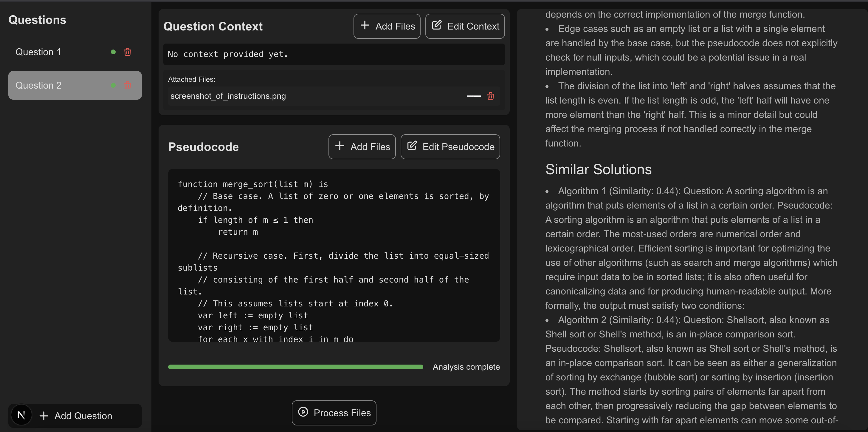Screen dimensions: 868x432
Task: Click the Similar Solutions heading
Action: tap(598, 169)
